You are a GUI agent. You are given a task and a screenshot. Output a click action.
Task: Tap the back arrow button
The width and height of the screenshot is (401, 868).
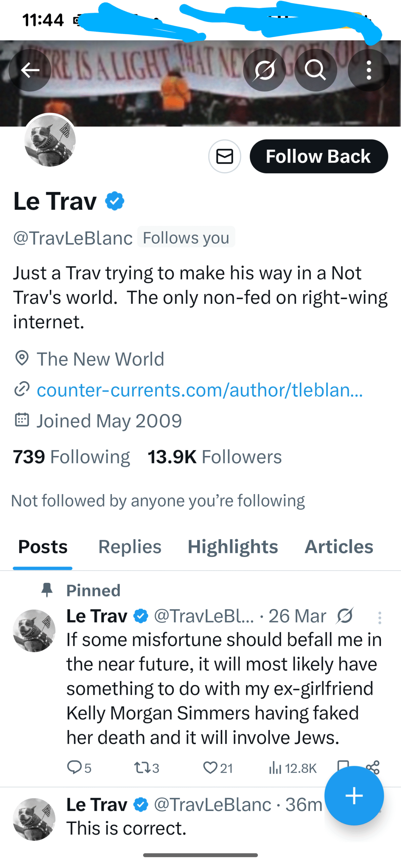click(x=30, y=70)
